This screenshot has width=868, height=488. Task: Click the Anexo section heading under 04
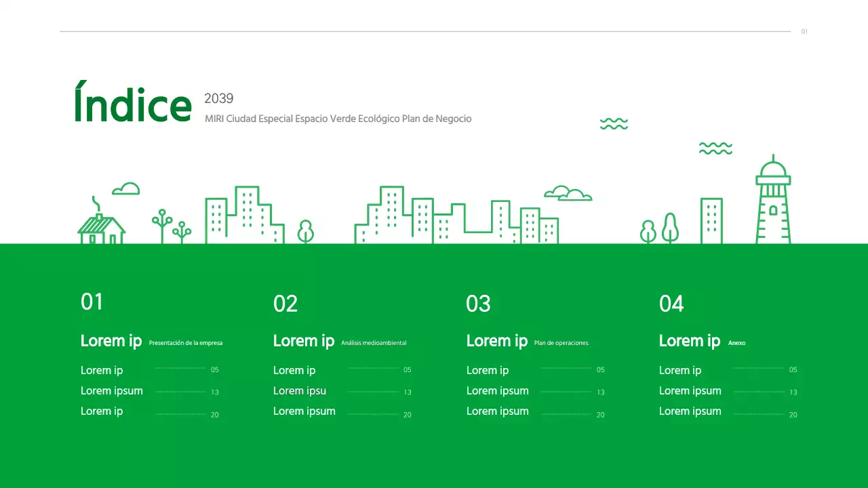[736, 343]
